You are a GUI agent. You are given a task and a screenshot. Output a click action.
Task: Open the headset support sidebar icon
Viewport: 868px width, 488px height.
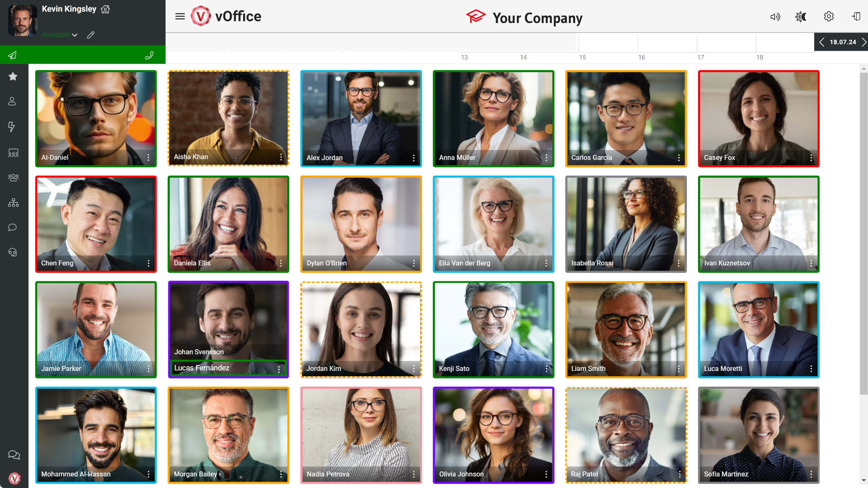click(13, 252)
